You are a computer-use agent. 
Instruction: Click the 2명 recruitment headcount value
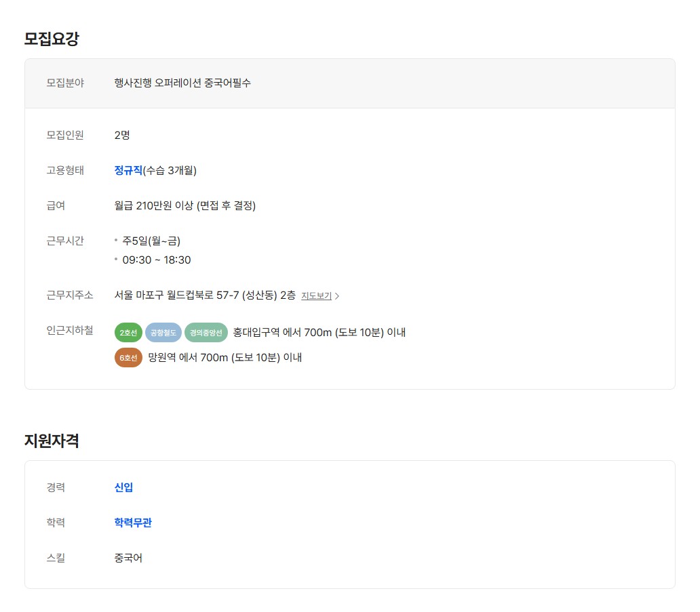(x=122, y=135)
